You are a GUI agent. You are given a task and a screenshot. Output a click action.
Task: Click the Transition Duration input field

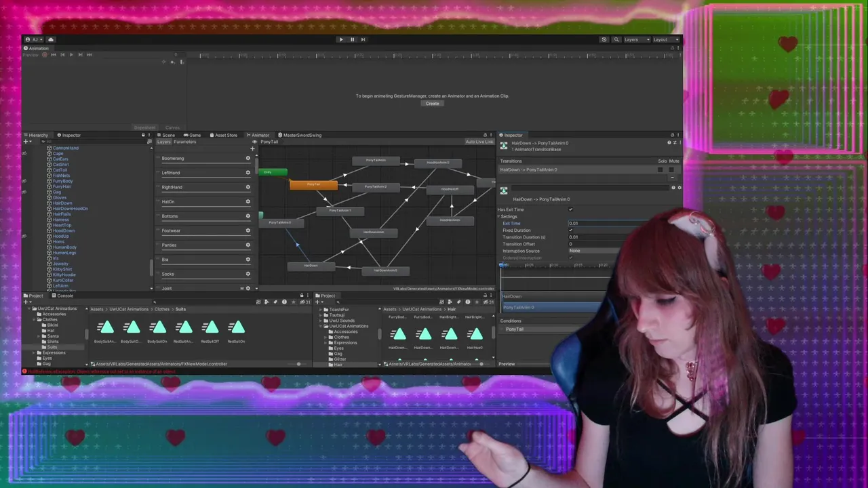[597, 237]
